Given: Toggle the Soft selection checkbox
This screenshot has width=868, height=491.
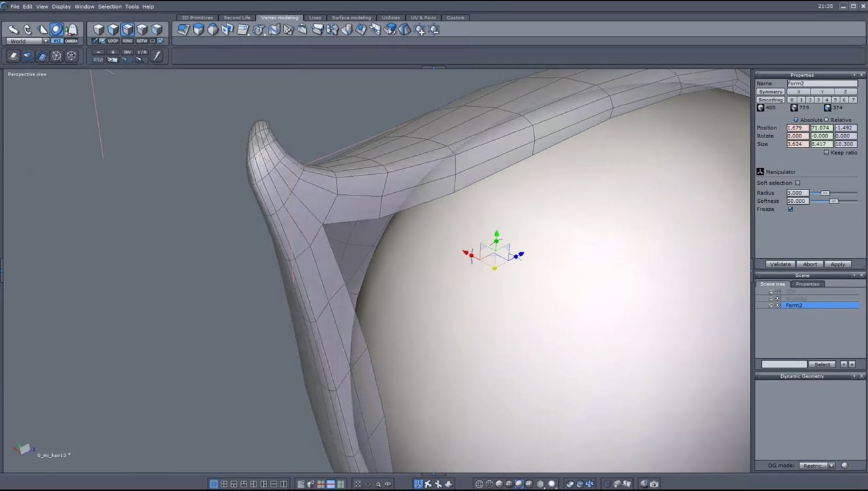Looking at the screenshot, I should [797, 183].
